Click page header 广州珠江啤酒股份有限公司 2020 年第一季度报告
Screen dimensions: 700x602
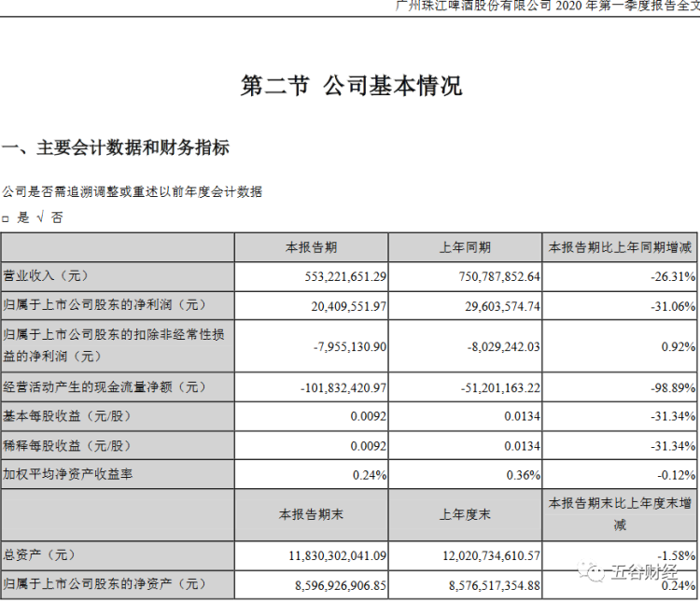547,6
